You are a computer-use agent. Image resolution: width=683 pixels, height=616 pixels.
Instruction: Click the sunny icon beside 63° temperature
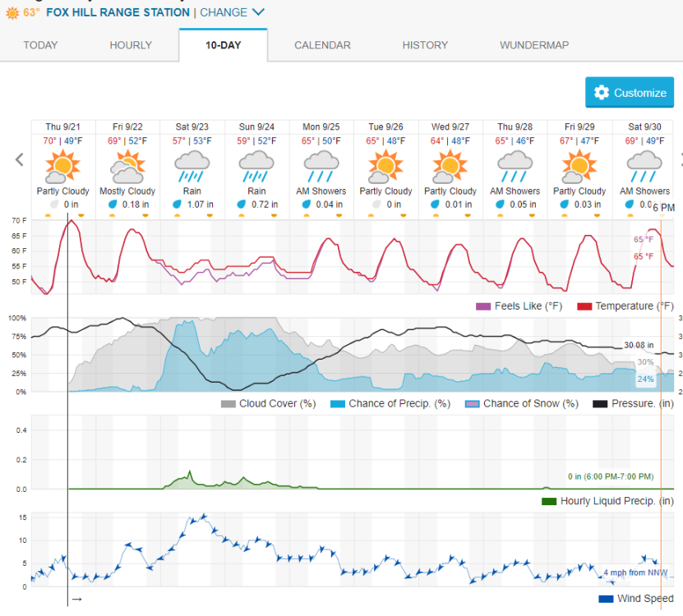[x=12, y=12]
